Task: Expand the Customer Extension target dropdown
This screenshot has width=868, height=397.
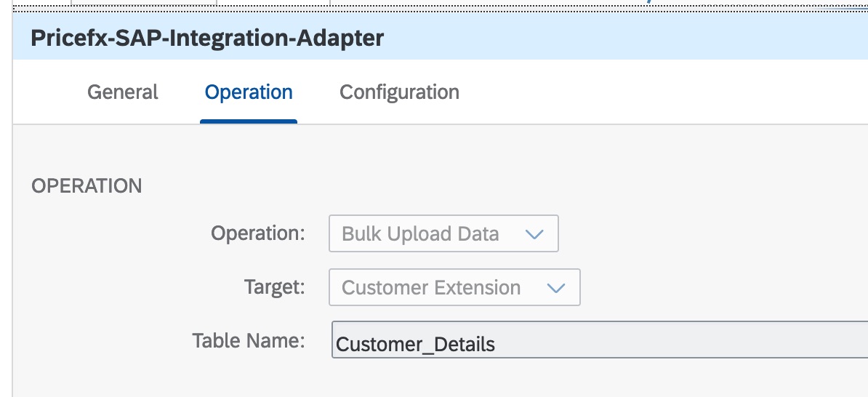Action: (454, 287)
